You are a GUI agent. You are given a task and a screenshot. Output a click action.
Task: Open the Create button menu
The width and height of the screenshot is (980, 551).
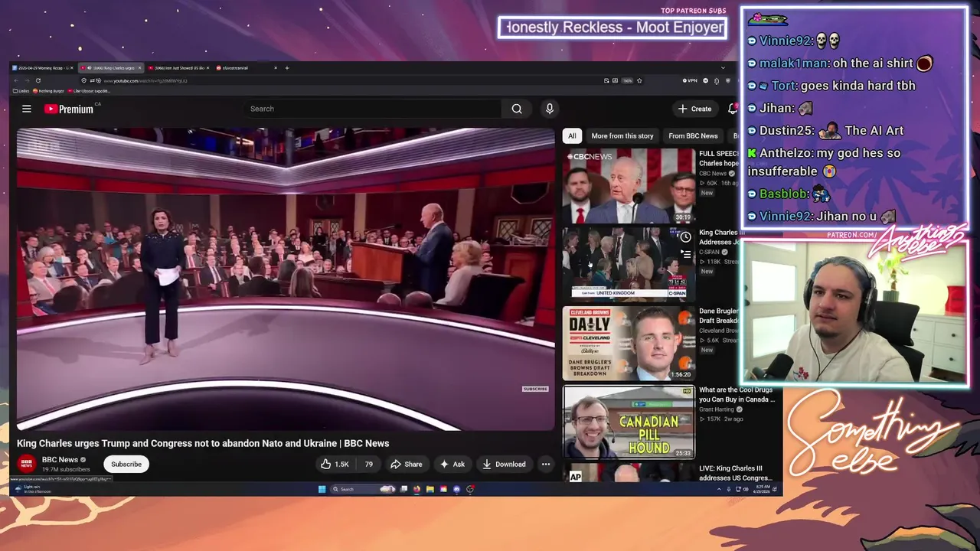coord(695,109)
